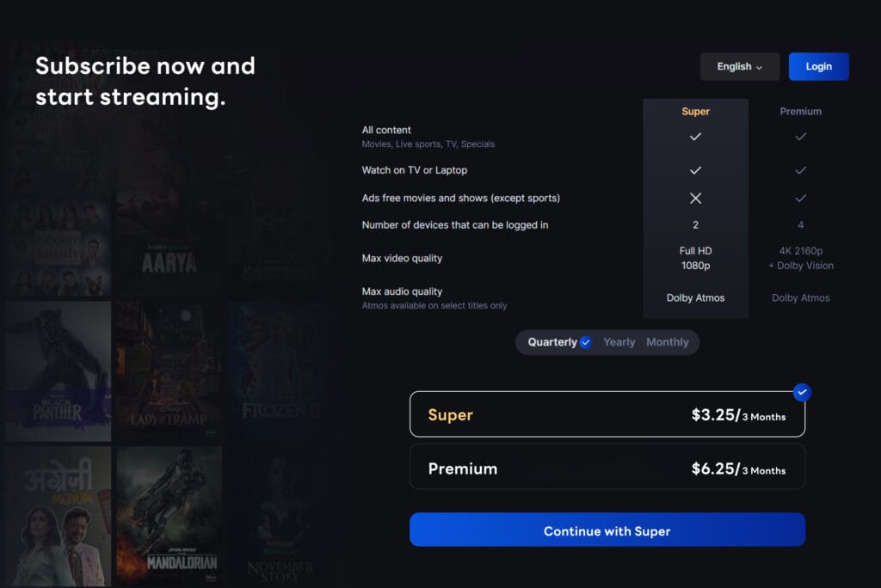Select the Premium plan card
881x588 pixels.
[x=607, y=468]
